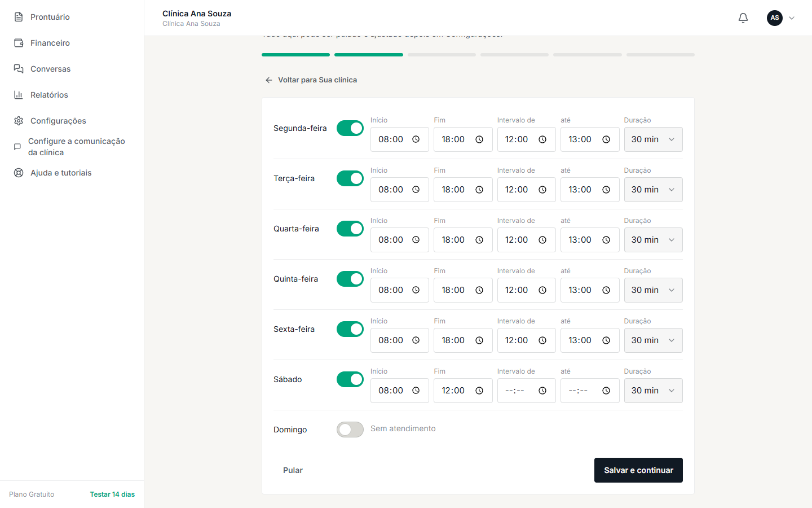Turn off the Quinta-feira switch
Image resolution: width=812 pixels, height=508 pixels.
click(x=350, y=279)
